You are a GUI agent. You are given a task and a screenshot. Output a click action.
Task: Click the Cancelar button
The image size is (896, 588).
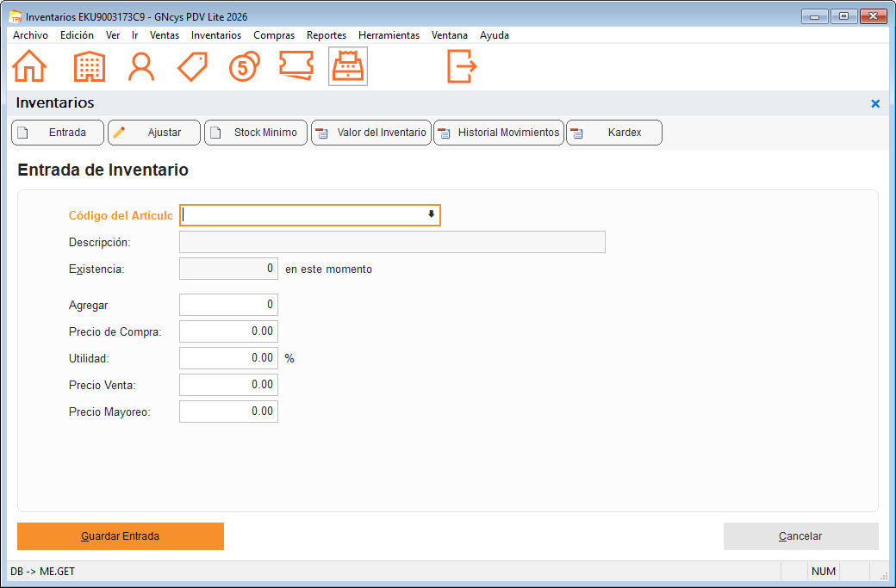[x=800, y=536]
